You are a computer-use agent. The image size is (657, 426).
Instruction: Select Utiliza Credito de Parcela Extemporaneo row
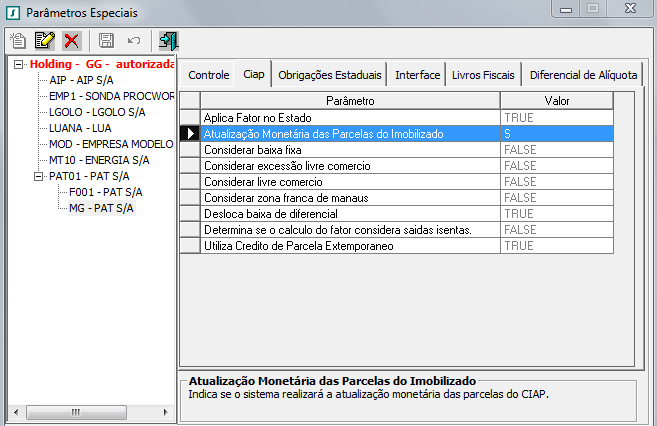tap(397, 245)
